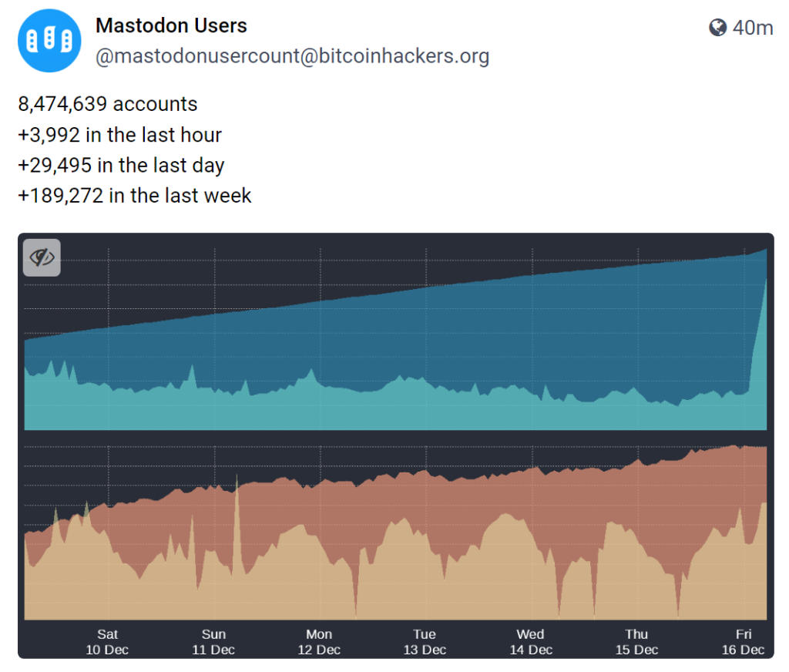789x672 pixels.
Task: Click the Mastodon Users profile avatar
Action: pos(49,40)
